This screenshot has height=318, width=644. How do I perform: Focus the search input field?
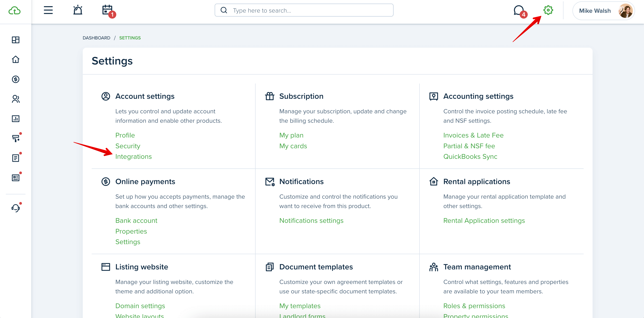click(304, 10)
